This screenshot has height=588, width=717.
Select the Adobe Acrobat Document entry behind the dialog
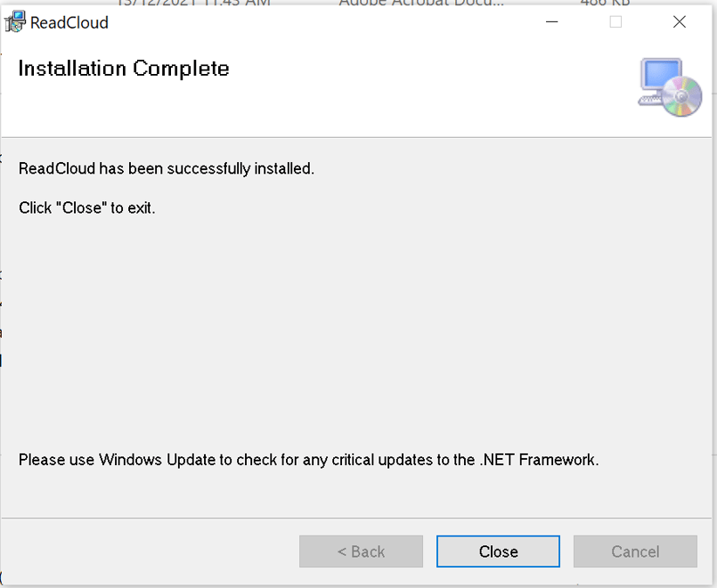pyautogui.click(x=419, y=3)
